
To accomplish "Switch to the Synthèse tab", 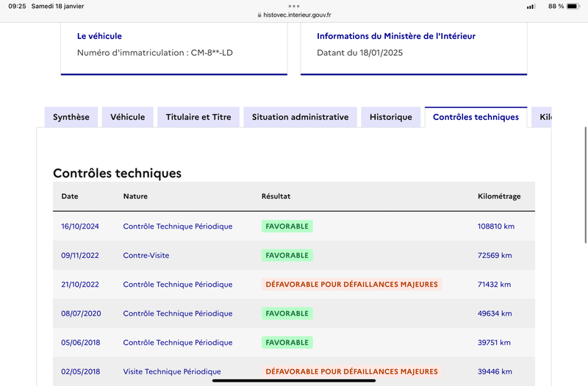I will [71, 117].
